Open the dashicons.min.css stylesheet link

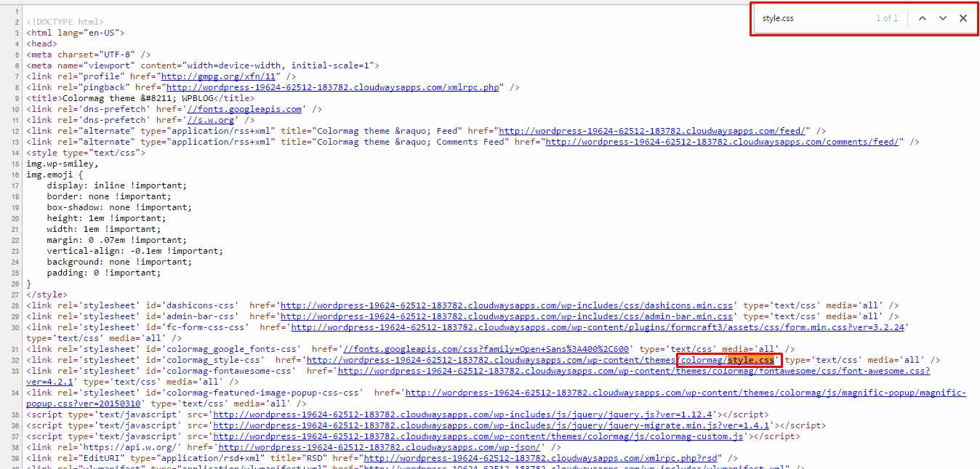(x=507, y=305)
